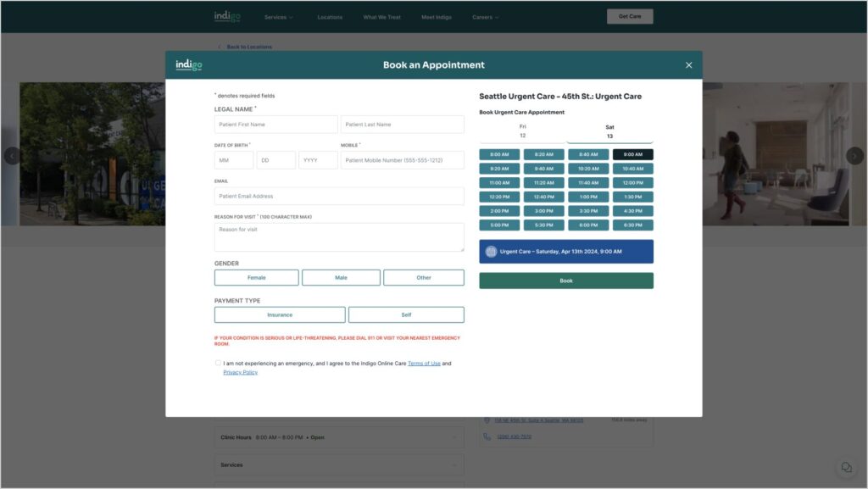Go to next photo in carousel
Viewport: 868px width, 489px height.
(854, 156)
